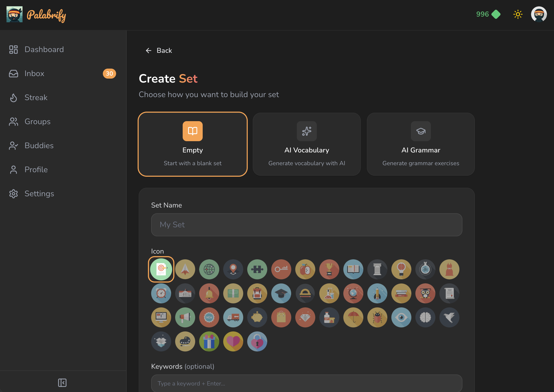The height and width of the screenshot is (392, 554).
Task: Choose the piggy bank set icon
Action: click(x=257, y=317)
